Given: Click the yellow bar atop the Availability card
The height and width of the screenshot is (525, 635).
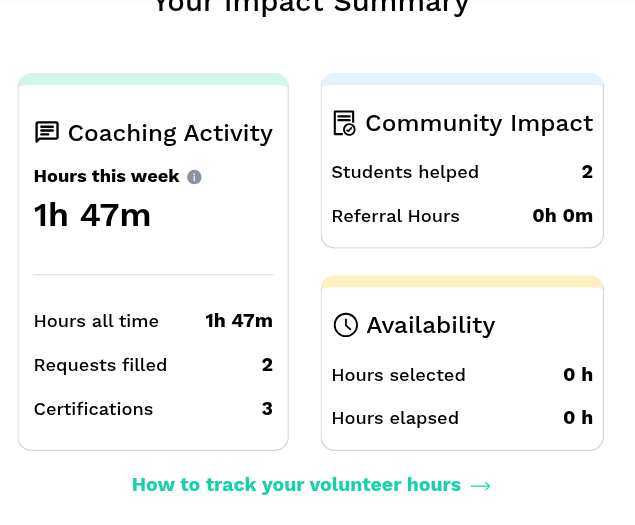Looking at the screenshot, I should point(462,282).
